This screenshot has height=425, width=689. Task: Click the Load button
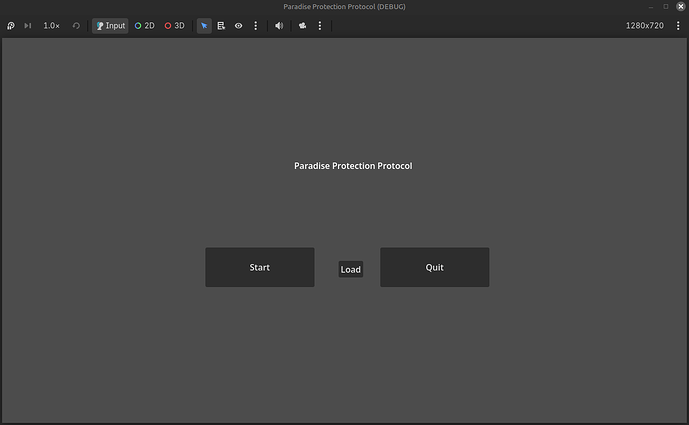pos(351,269)
